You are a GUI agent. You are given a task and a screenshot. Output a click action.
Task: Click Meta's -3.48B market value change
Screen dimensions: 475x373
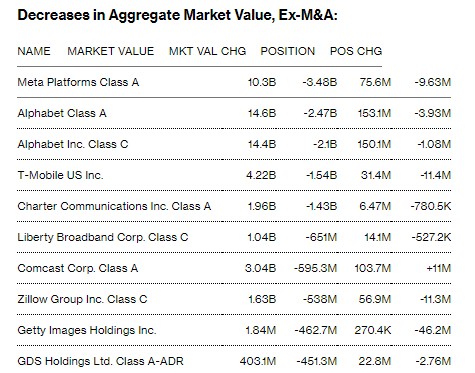tap(320, 82)
